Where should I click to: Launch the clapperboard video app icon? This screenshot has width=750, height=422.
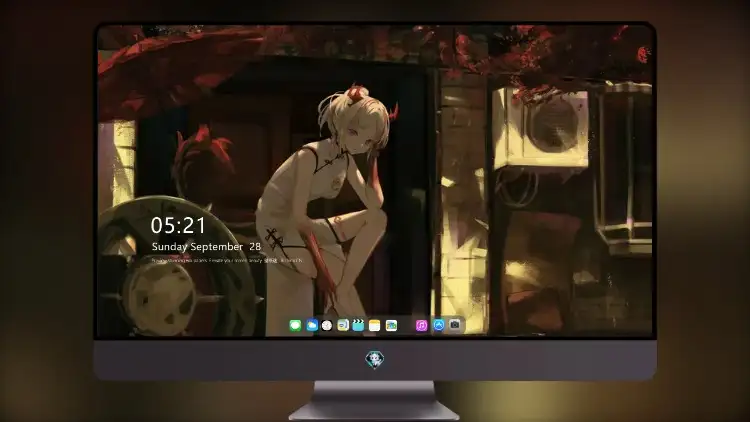click(358, 325)
